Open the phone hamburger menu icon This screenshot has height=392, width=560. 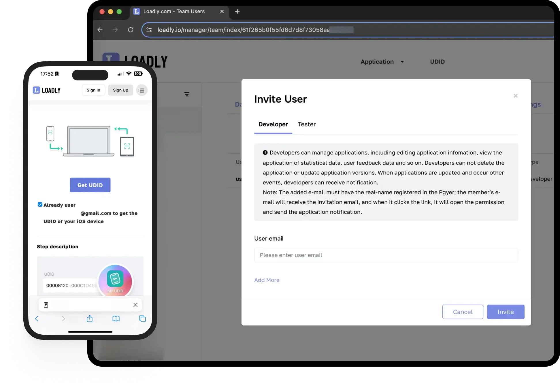click(142, 90)
